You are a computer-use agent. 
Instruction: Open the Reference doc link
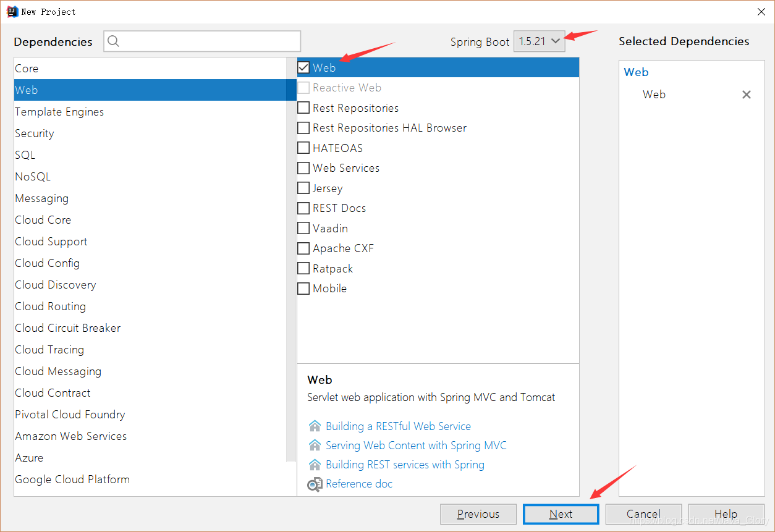point(359,484)
